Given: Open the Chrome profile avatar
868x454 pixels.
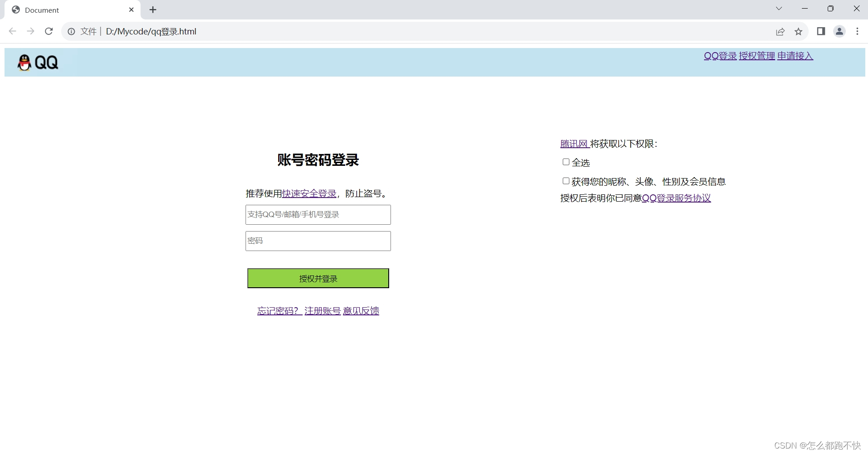Looking at the screenshot, I should (839, 31).
